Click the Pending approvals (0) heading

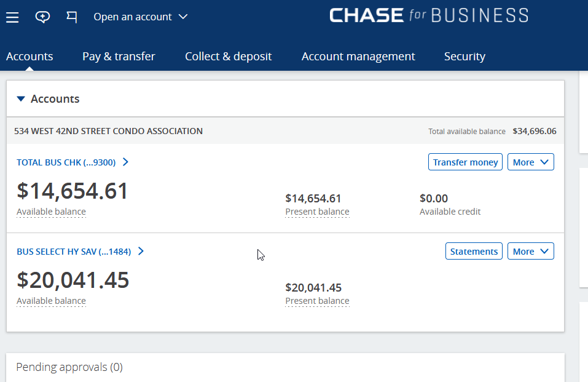tap(69, 367)
